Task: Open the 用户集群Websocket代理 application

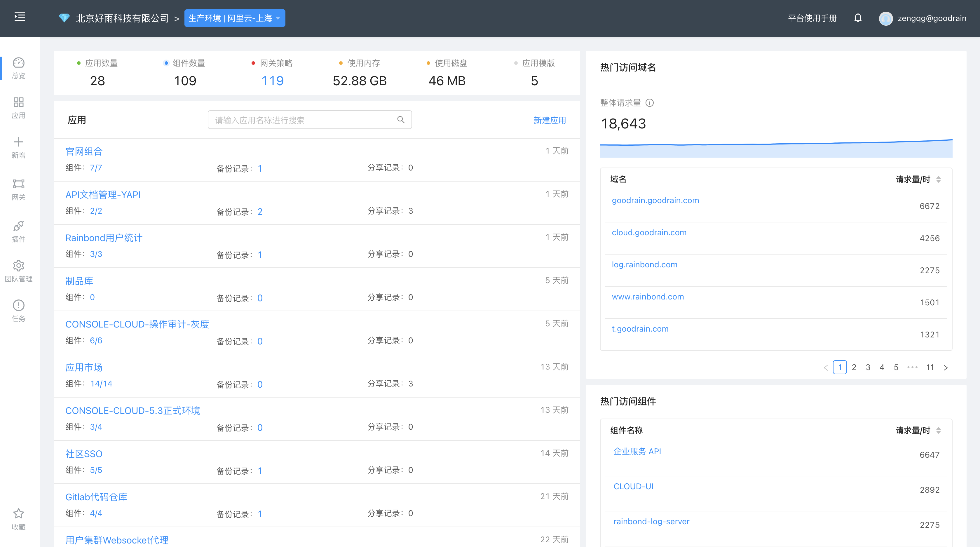Action: 117,540
